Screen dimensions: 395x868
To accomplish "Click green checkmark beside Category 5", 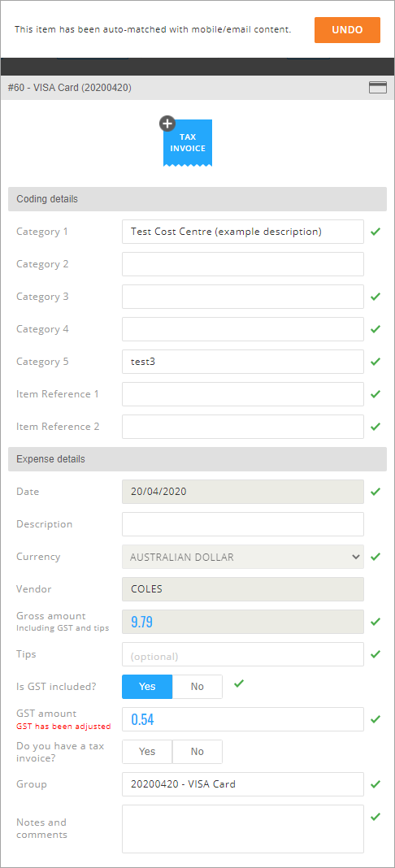I will point(375,362).
